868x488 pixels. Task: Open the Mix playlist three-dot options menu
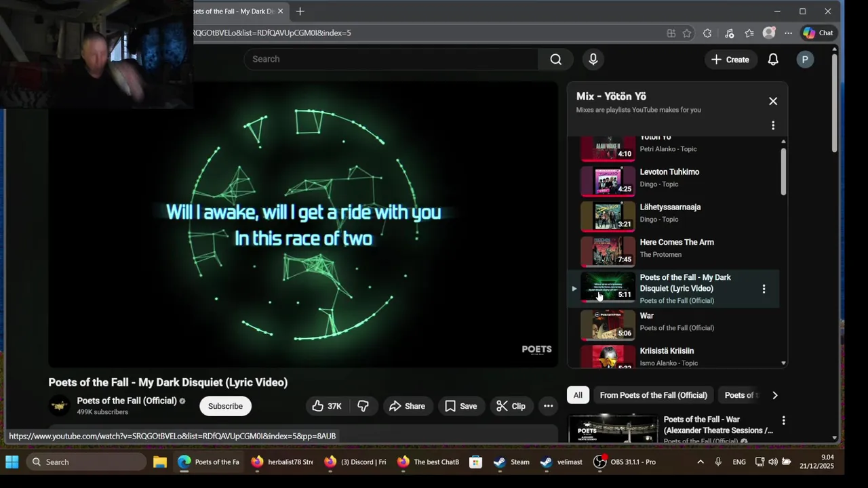pos(773,125)
